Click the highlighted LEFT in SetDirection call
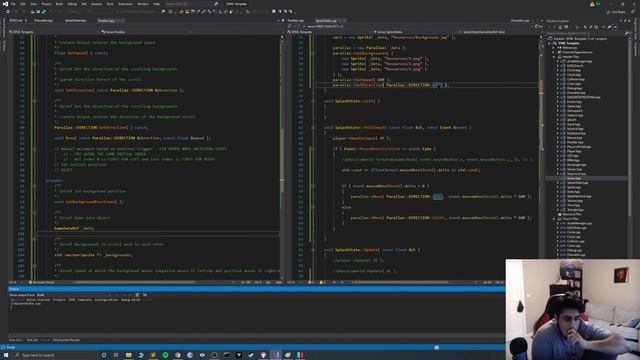The width and height of the screenshot is (640, 360). 437,85
